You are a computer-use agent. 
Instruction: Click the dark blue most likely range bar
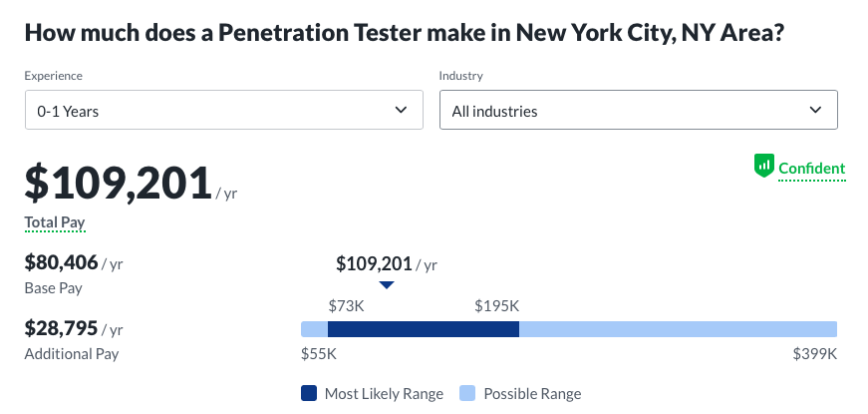[x=424, y=329]
